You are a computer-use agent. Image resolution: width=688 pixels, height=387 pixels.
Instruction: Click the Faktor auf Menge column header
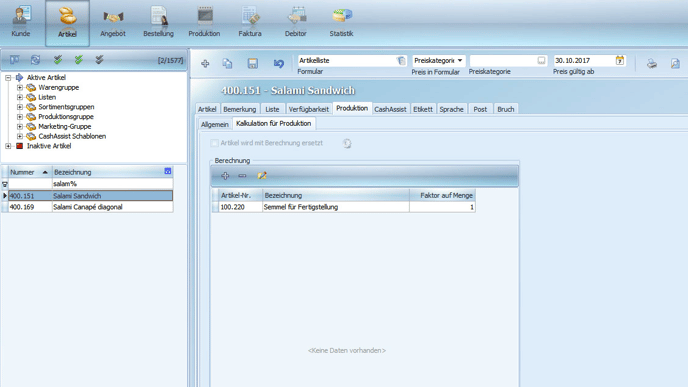[442, 196]
